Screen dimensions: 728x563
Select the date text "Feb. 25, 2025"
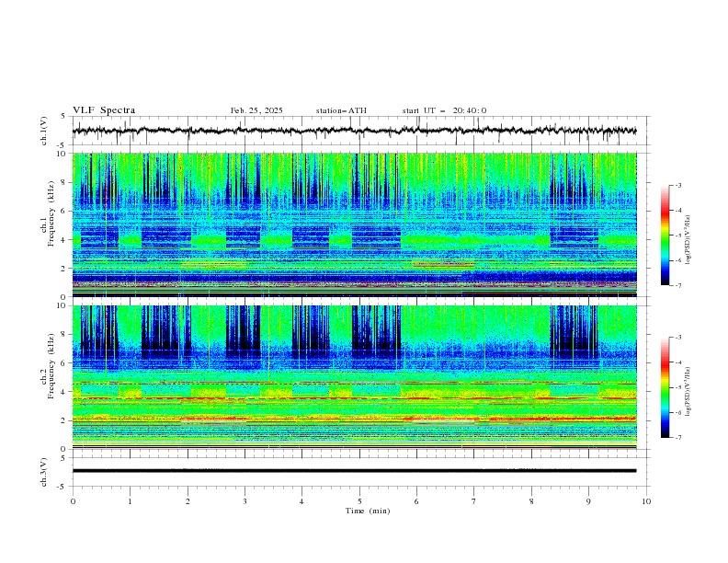[256, 110]
